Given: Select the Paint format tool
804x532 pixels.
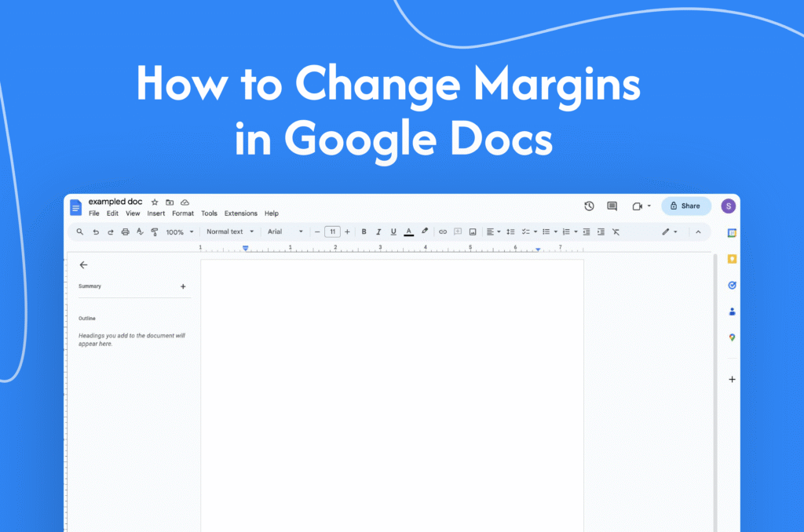Looking at the screenshot, I should coord(155,231).
